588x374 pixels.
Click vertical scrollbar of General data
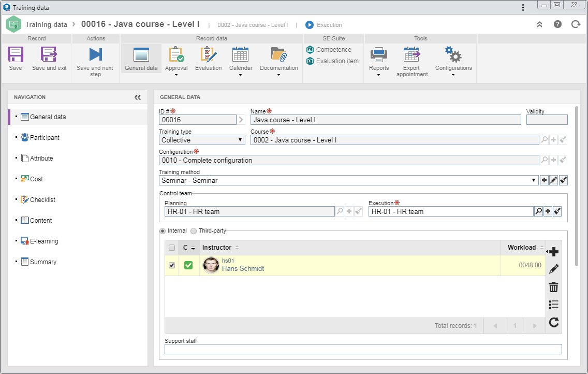pyautogui.click(x=577, y=186)
